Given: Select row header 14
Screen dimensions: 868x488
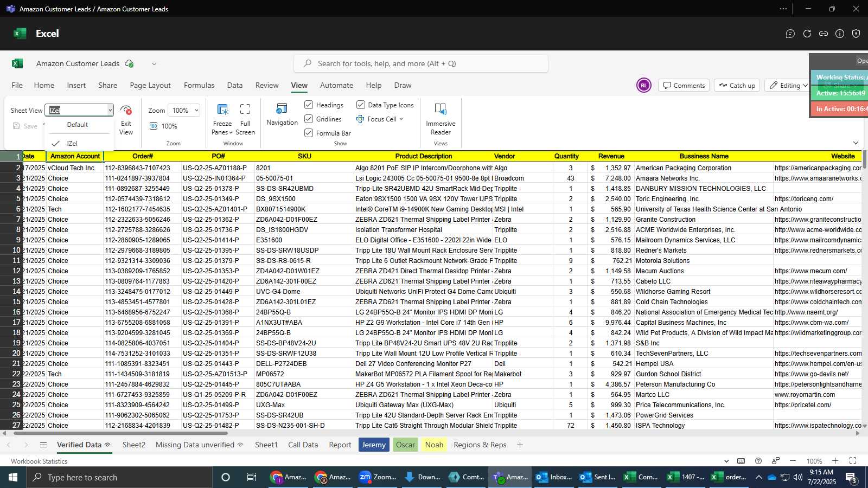Looking at the screenshot, I should [x=11, y=292].
